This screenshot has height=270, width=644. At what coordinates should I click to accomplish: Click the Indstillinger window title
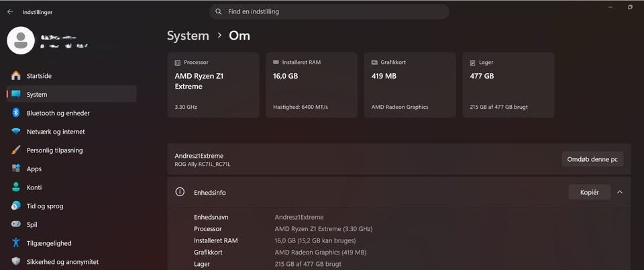click(x=38, y=12)
